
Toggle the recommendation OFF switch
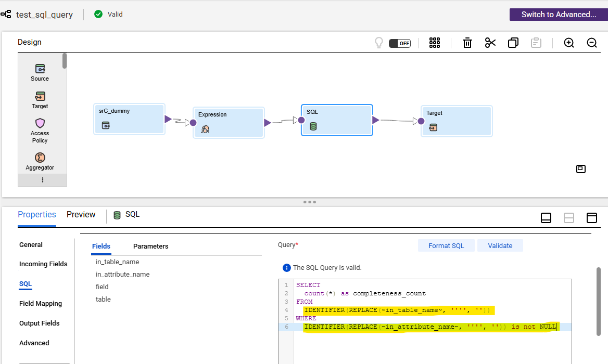[x=400, y=43]
